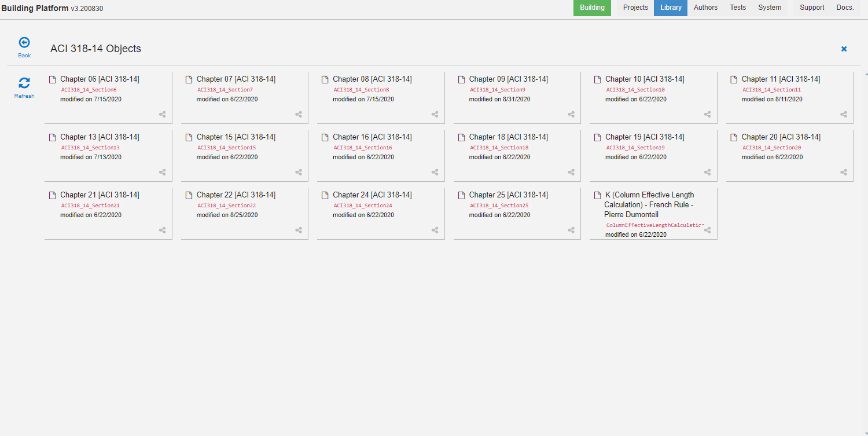Open Chapter 13 [ACI 318-14] title
The image size is (868, 436).
[100, 137]
